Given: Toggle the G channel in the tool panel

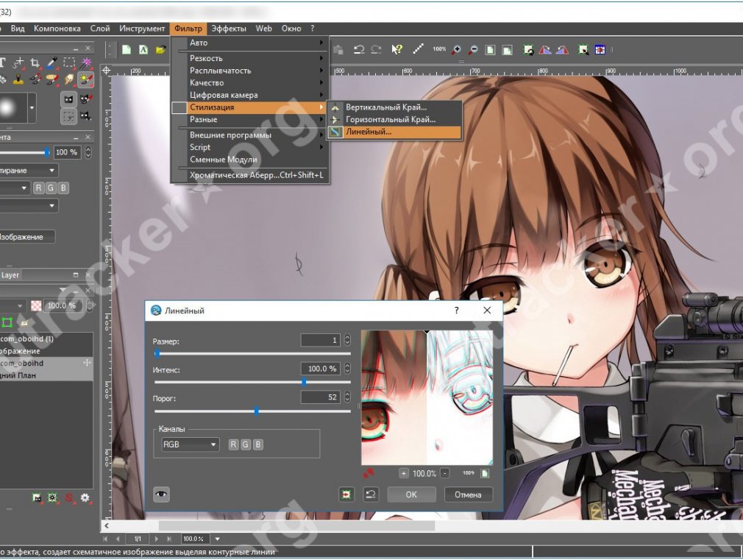Looking at the screenshot, I should (x=51, y=188).
